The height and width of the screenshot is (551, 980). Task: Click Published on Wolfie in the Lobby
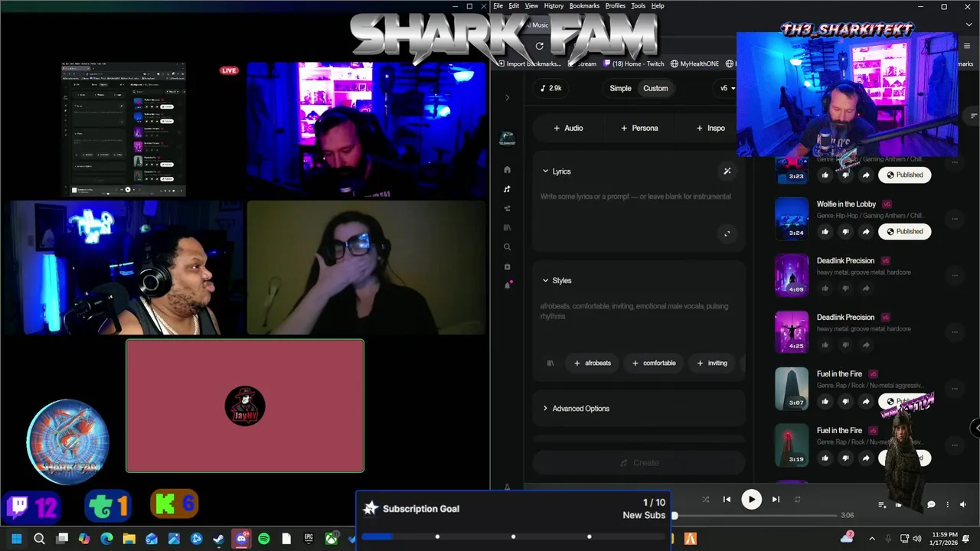[905, 231]
